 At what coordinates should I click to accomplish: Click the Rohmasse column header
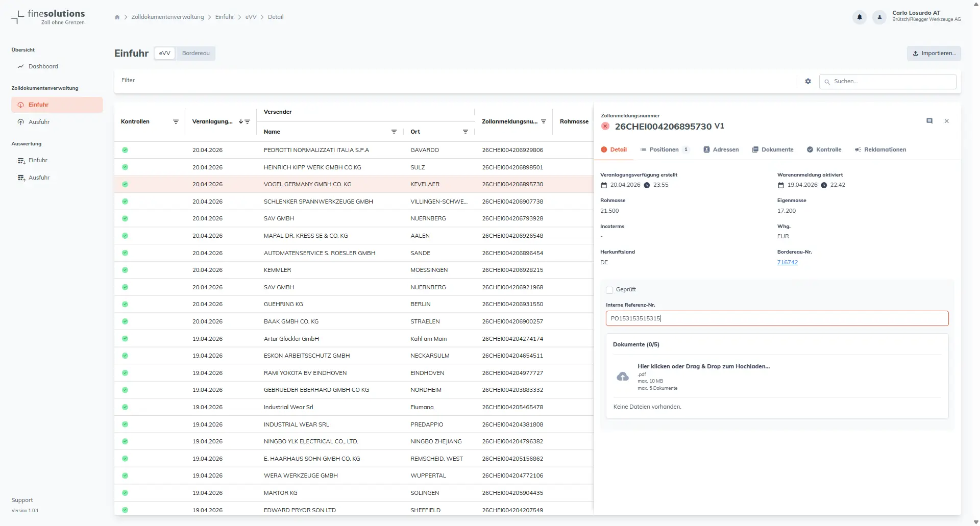pyautogui.click(x=574, y=121)
